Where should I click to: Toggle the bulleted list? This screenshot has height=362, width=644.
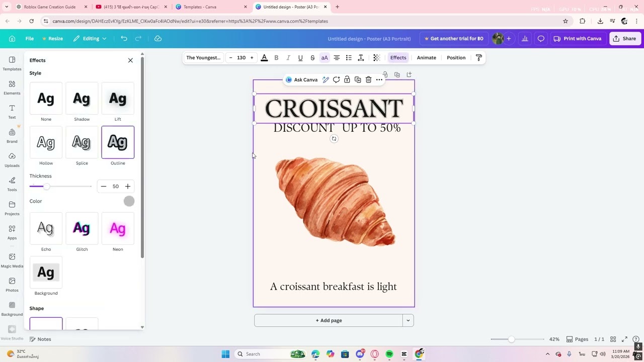pyautogui.click(x=349, y=58)
